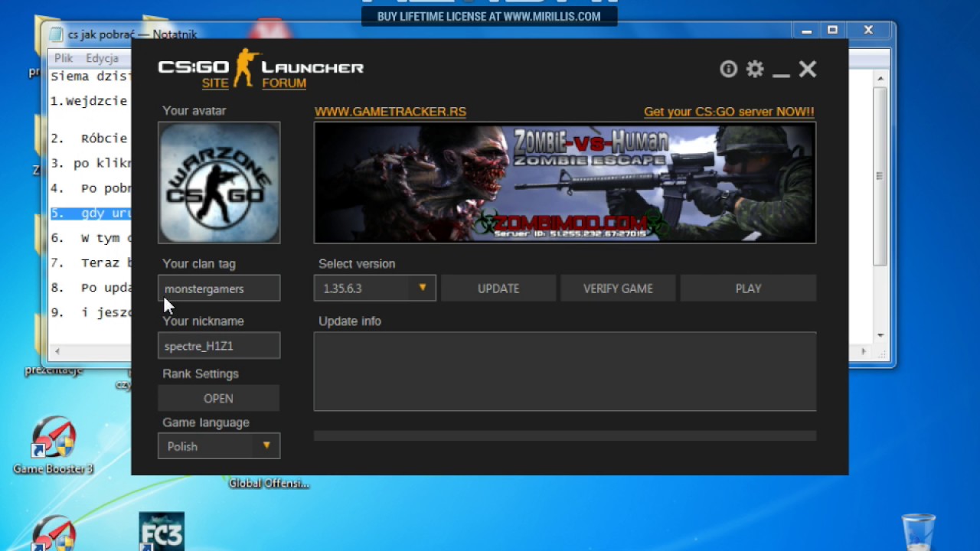Screen dimensions: 980x551
Task: Click inside the Update info box
Action: click(x=565, y=371)
